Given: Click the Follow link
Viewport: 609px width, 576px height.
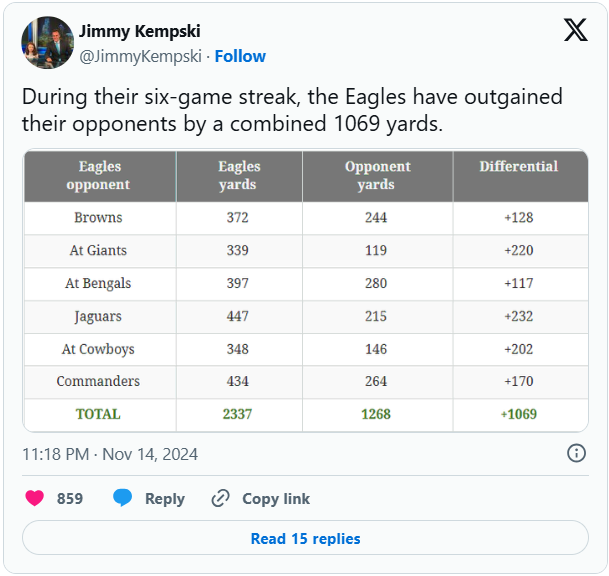Looking at the screenshot, I should 240,56.
